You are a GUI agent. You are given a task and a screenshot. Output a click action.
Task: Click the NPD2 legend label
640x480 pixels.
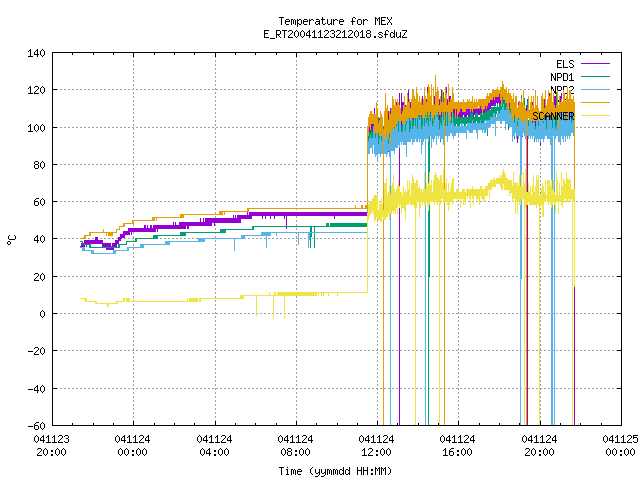coord(562,89)
